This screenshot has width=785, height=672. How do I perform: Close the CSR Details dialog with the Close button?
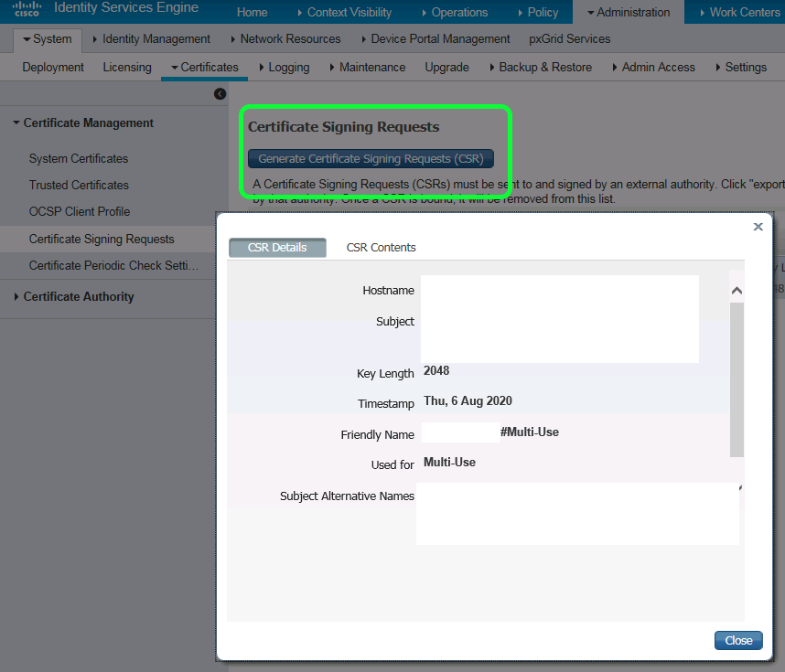[x=738, y=640]
